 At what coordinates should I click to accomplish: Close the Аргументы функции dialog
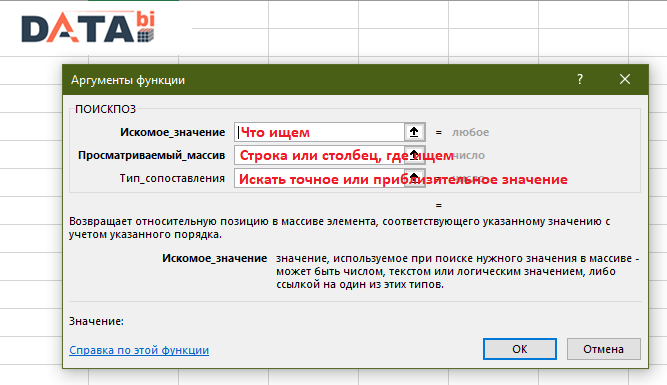[625, 79]
